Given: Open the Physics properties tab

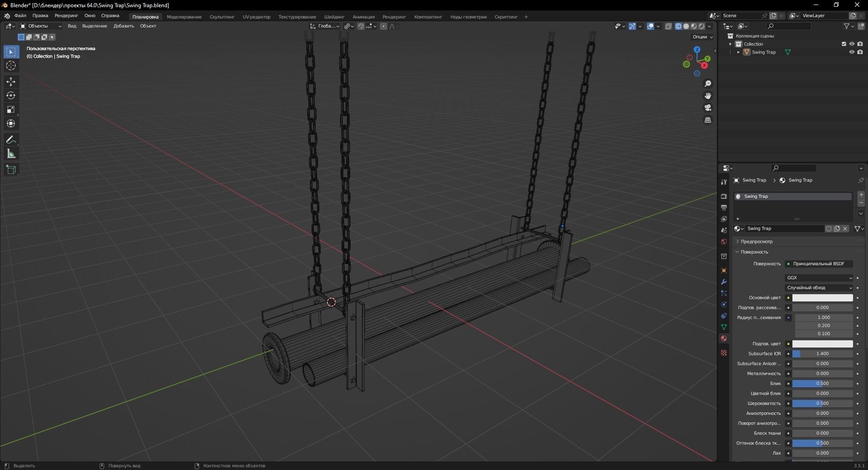Looking at the screenshot, I should click(x=724, y=304).
